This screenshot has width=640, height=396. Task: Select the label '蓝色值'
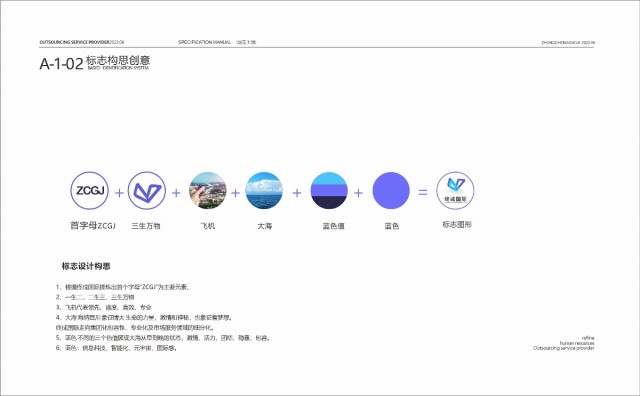click(x=333, y=226)
